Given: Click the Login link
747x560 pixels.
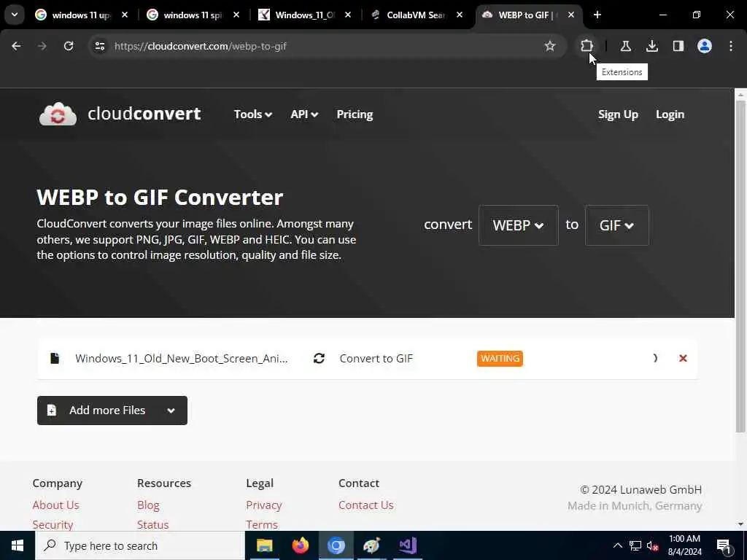Looking at the screenshot, I should [x=670, y=114].
